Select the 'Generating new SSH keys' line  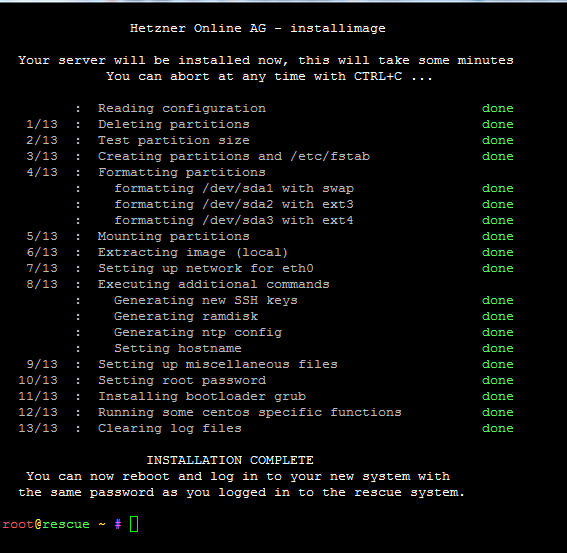[206, 300]
